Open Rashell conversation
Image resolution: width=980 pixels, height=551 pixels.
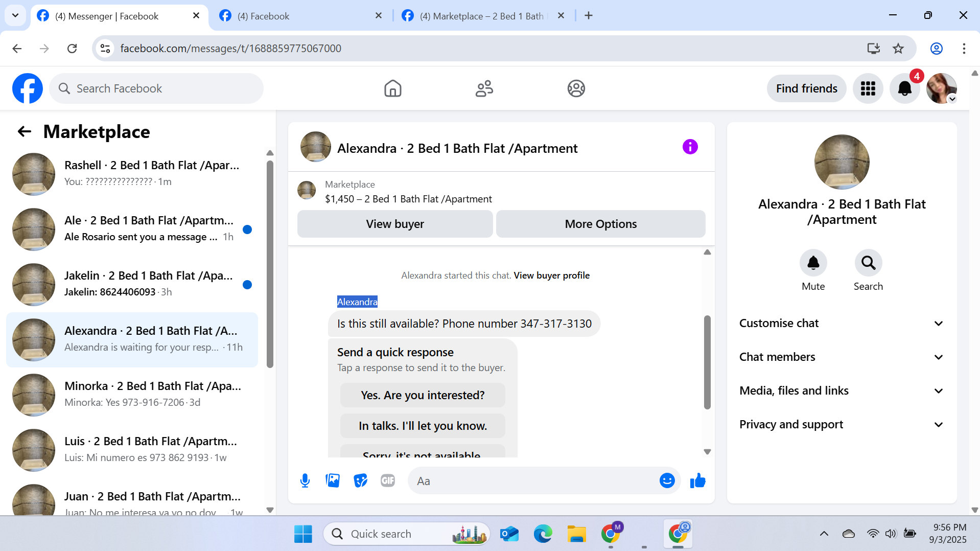point(132,174)
